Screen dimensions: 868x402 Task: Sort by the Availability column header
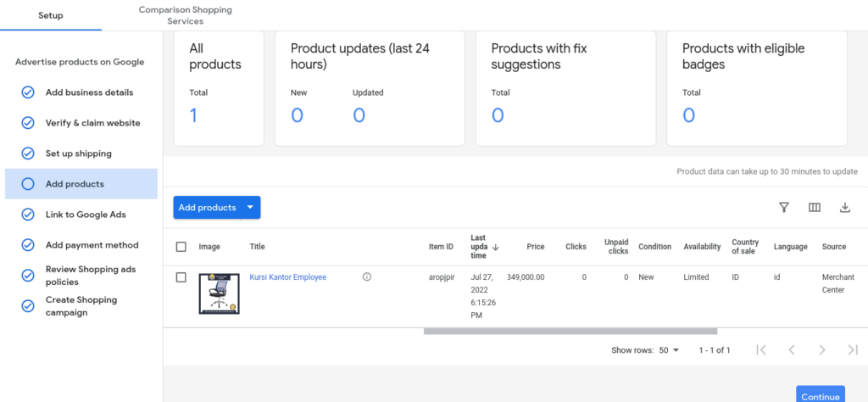(702, 247)
